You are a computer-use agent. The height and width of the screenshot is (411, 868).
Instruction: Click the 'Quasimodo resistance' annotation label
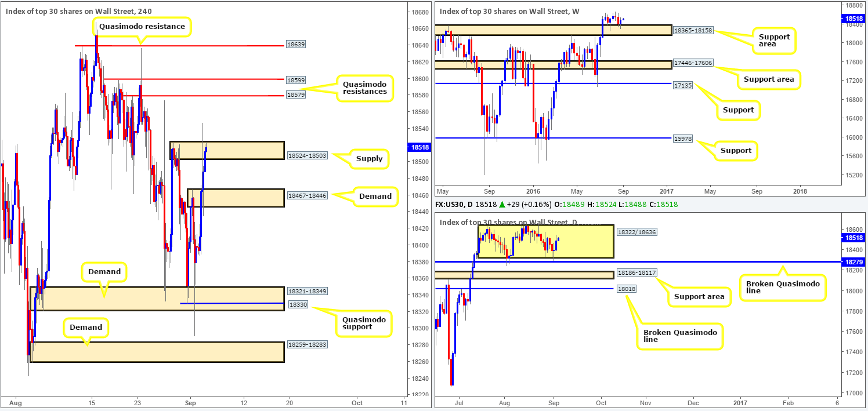pos(142,27)
